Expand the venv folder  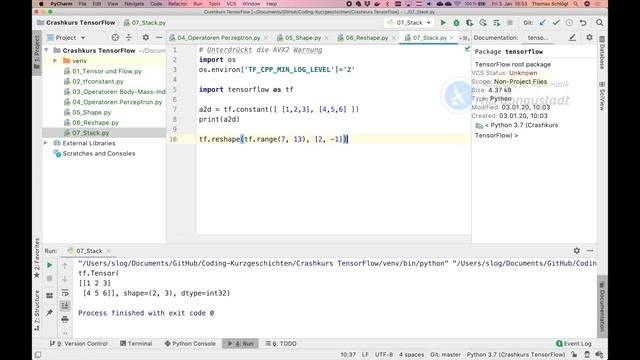pos(55,61)
